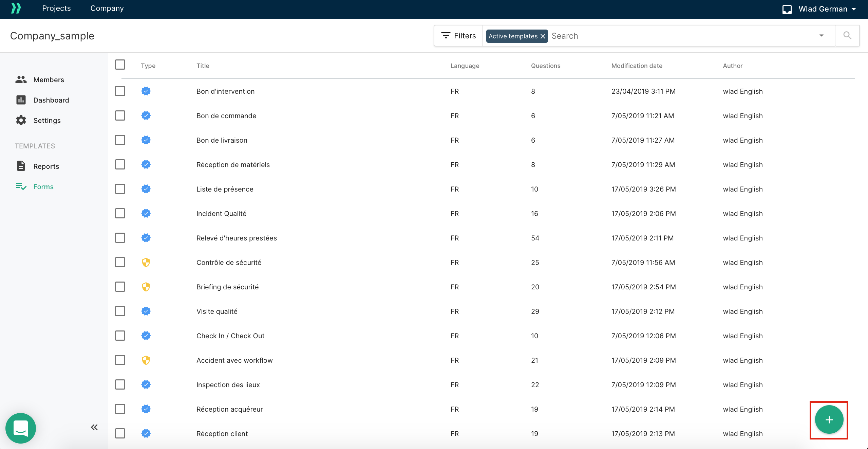This screenshot has height=449, width=868.
Task: Go to Members in sidebar
Action: (x=49, y=80)
